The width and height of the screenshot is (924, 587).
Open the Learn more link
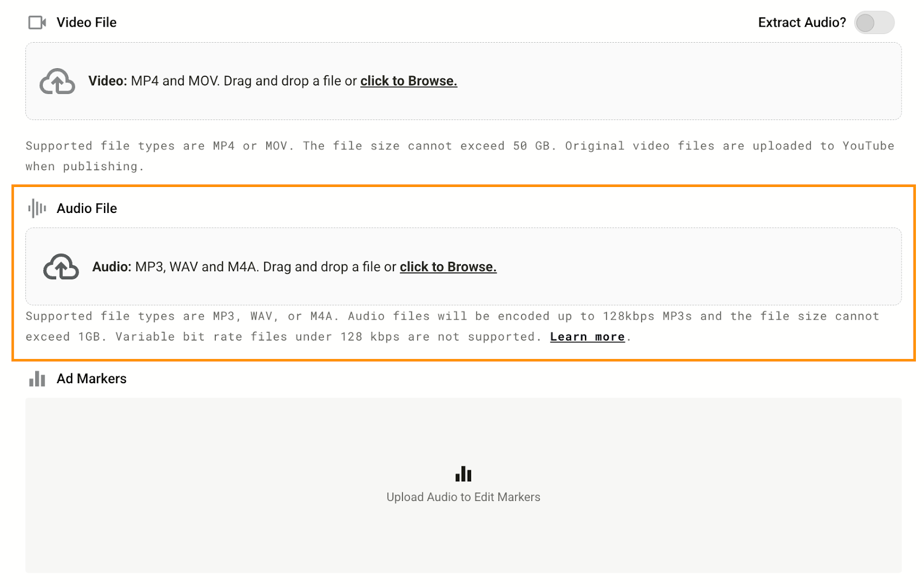pos(587,337)
